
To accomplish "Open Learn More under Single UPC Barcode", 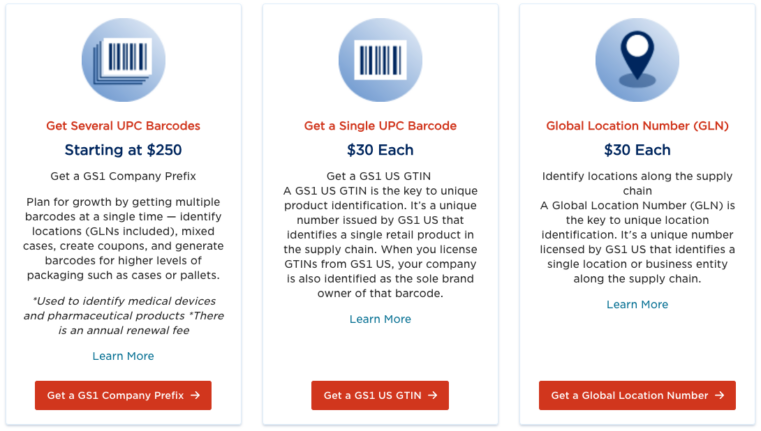I will pyautogui.click(x=380, y=319).
